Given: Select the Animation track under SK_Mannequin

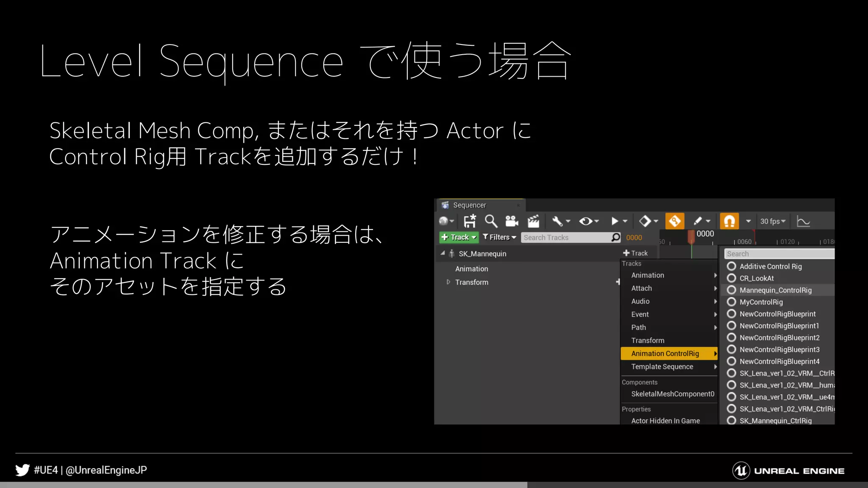Looking at the screenshot, I should click(x=471, y=269).
